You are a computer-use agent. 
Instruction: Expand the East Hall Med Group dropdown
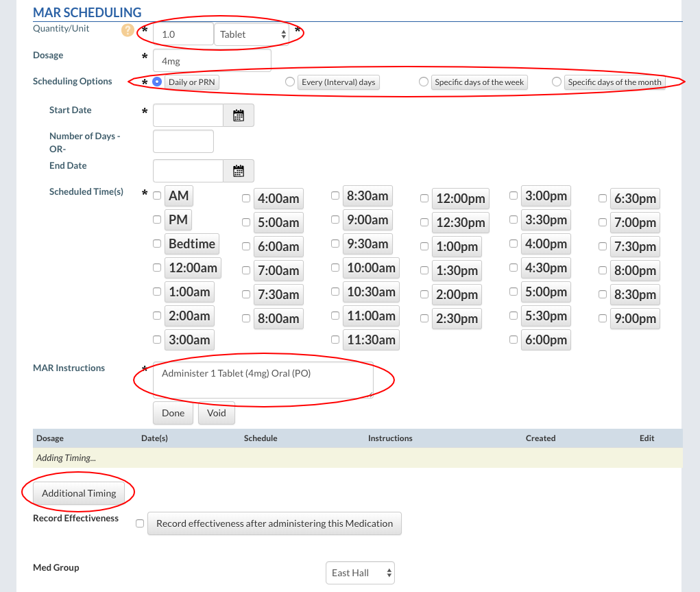[360, 573]
